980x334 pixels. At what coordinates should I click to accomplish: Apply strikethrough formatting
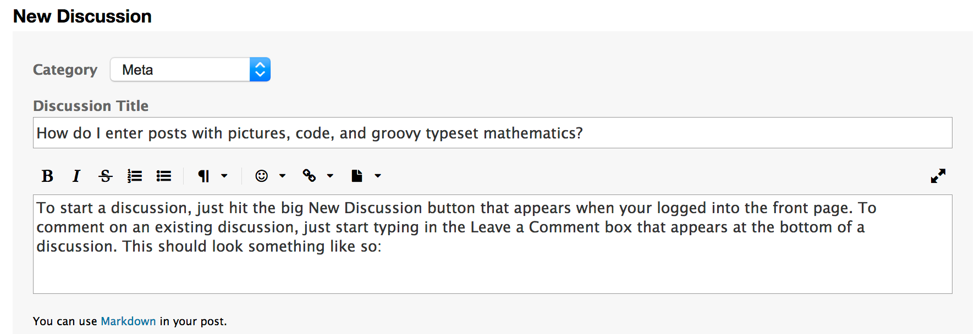[x=105, y=176]
